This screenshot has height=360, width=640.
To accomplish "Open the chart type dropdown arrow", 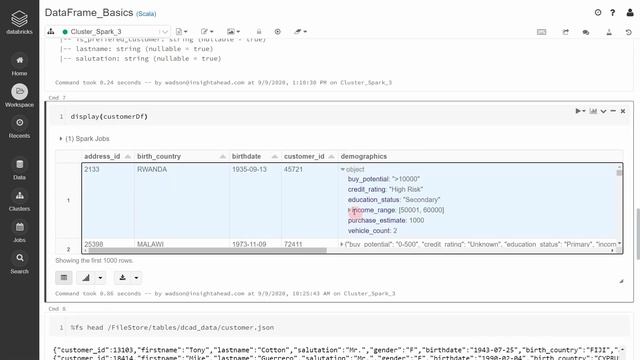I will click(x=100, y=278).
